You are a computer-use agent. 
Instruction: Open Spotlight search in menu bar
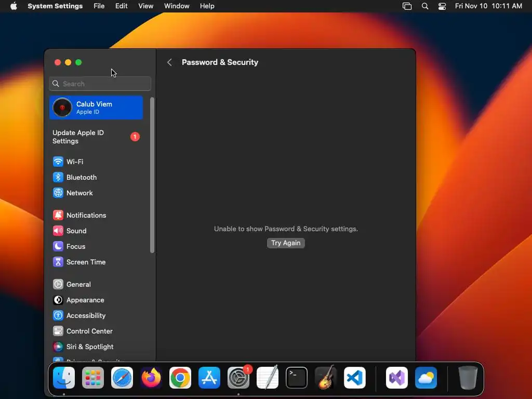[x=425, y=6]
